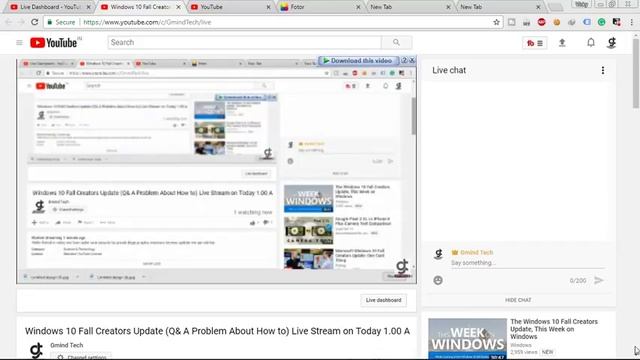Open the Gmind Tech account avatar menu
The width and height of the screenshot is (640, 360).
point(611,42)
